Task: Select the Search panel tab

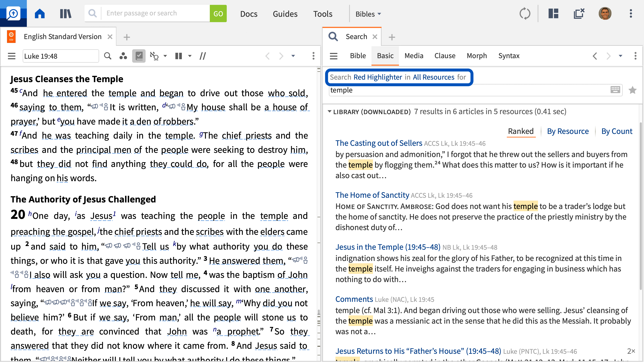Action: [x=356, y=37]
